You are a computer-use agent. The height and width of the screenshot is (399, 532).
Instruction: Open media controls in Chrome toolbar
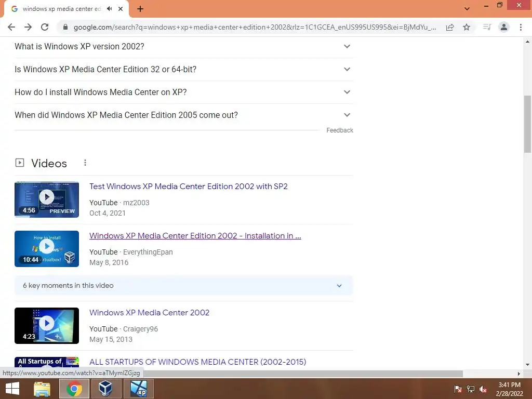(487, 27)
